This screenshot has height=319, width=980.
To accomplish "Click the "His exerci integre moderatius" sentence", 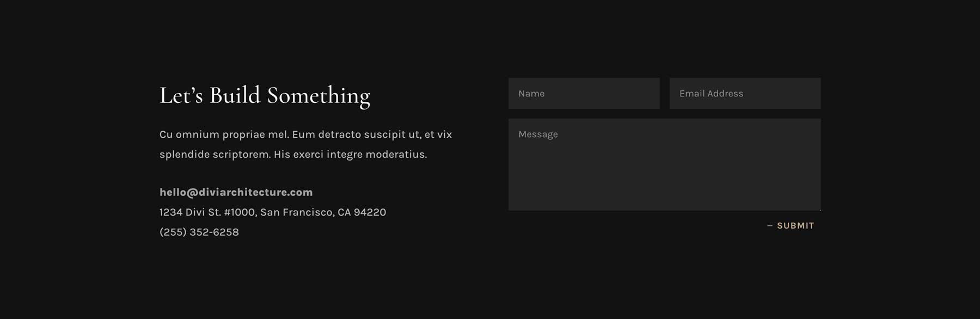I will tap(350, 155).
